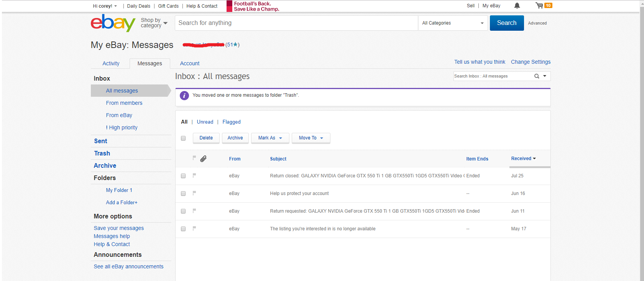Flag the 'Return requested' message
Viewport: 644px width, 281px height.
[194, 211]
